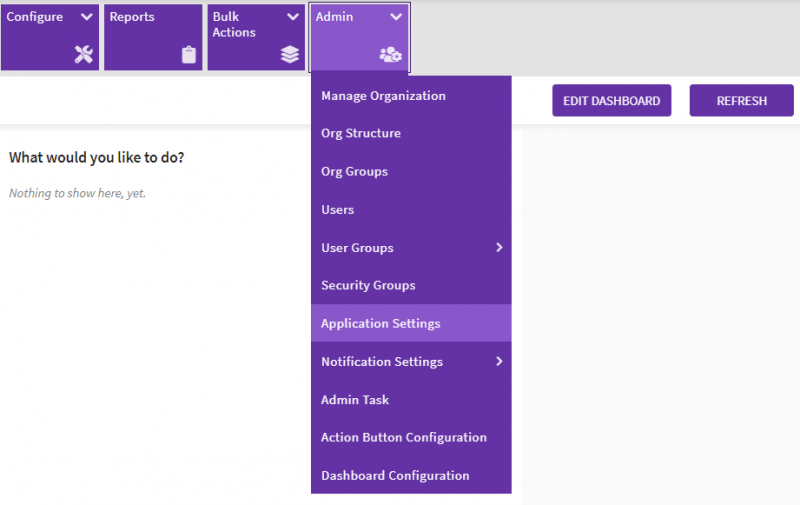800x505 pixels.
Task: Expand the User Groups submenu arrow
Action: 499,248
